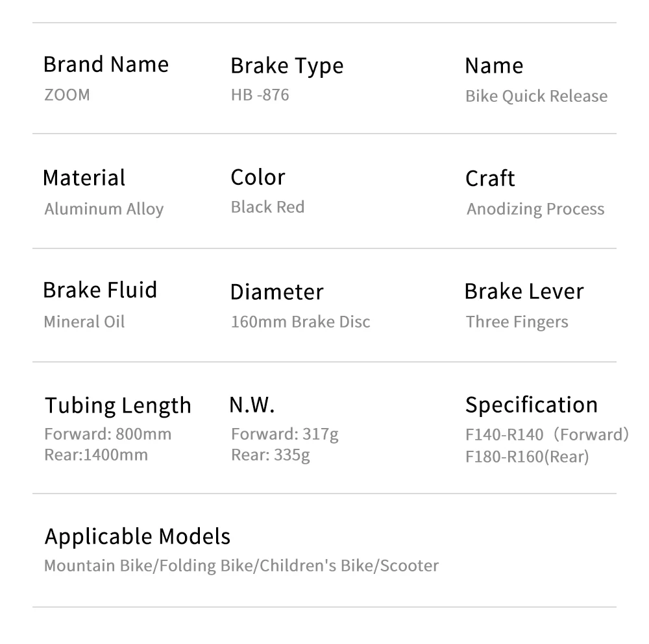Select the HB -876 model text
The image size is (649, 644).
click(x=260, y=95)
